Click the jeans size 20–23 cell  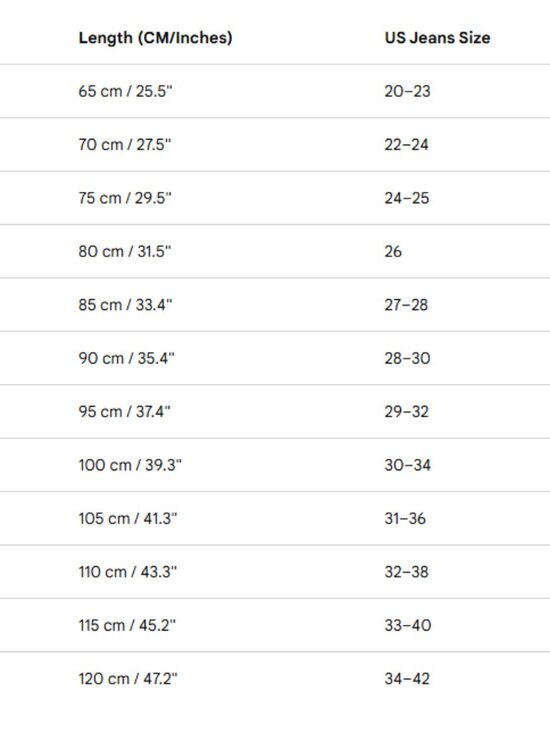pyautogui.click(x=407, y=91)
